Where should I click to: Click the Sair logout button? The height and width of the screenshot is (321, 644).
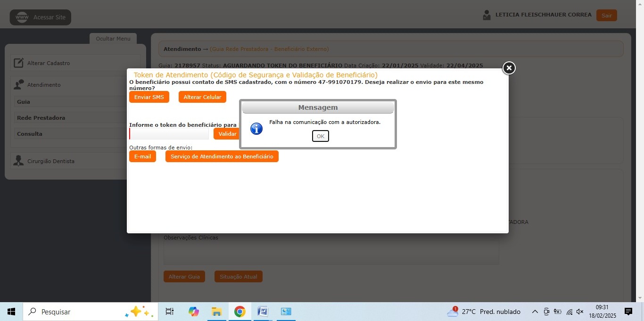[x=606, y=16]
